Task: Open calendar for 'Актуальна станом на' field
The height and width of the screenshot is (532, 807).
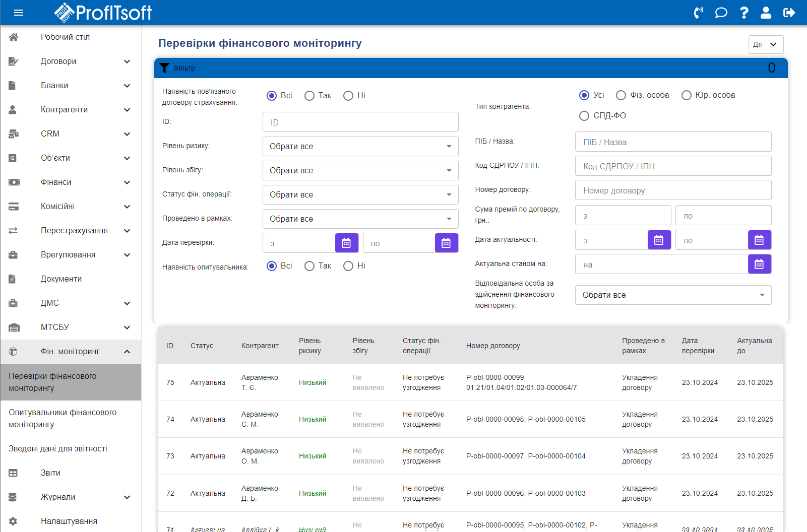Action: click(759, 264)
